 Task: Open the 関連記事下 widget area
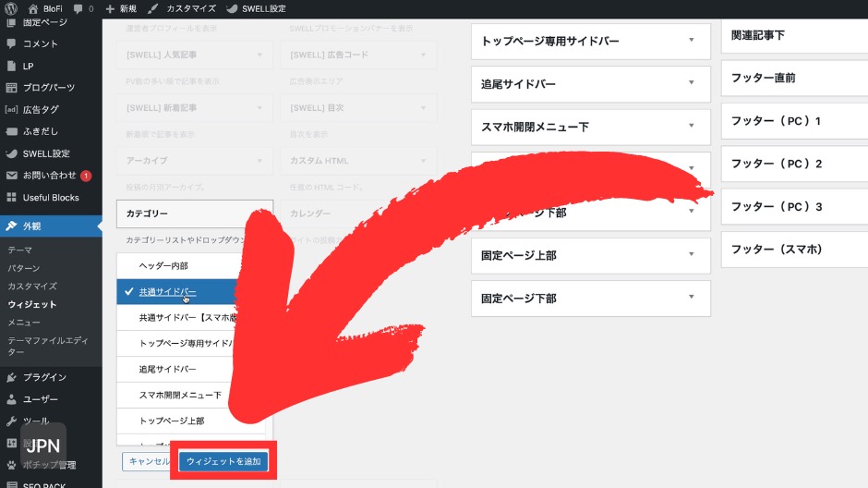click(x=794, y=35)
